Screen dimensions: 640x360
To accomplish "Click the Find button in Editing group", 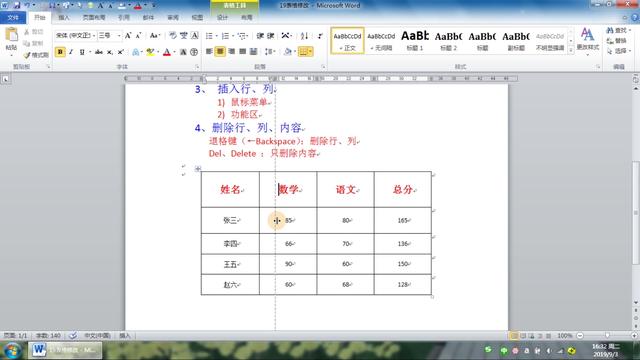I will (x=618, y=31).
